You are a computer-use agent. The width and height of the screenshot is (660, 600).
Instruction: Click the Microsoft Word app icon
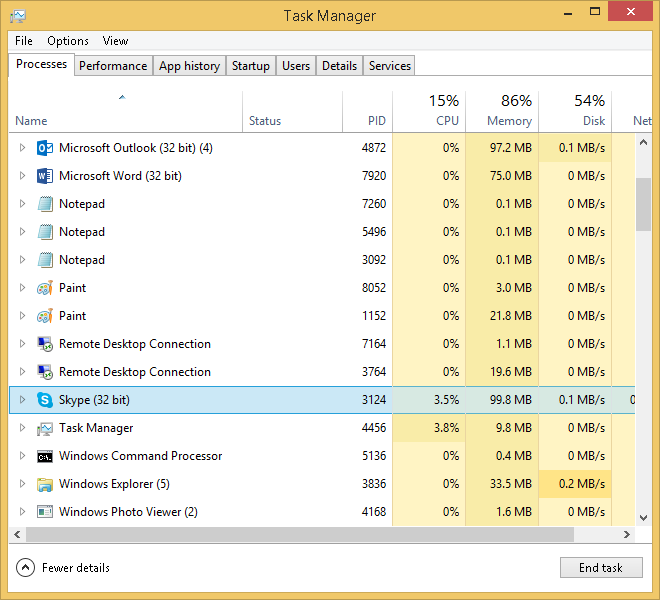(45, 176)
